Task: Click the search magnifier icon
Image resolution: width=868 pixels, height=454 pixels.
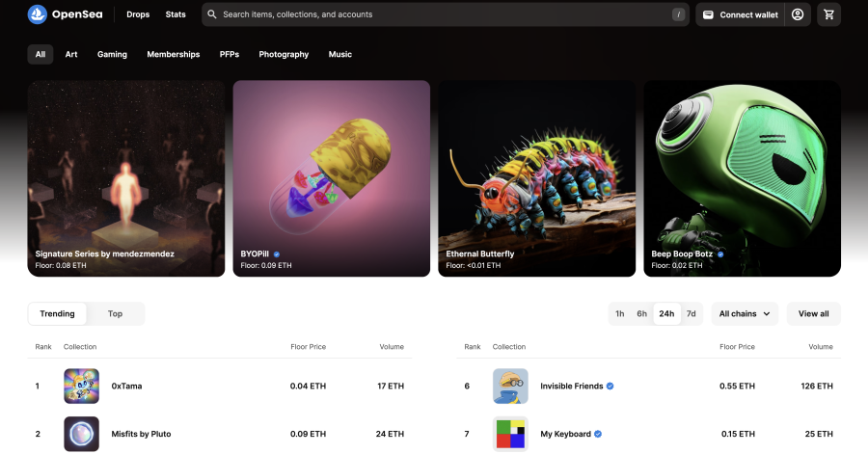Action: [x=212, y=14]
